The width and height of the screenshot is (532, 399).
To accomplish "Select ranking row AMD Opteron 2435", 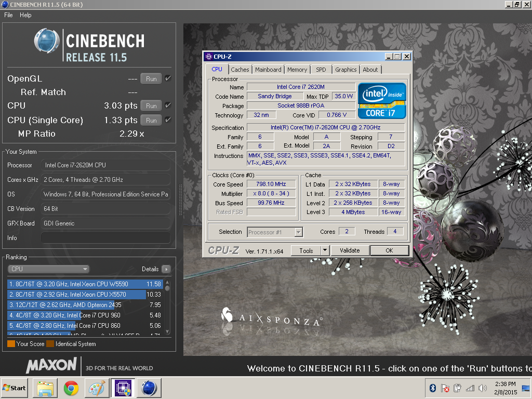I will (85, 304).
